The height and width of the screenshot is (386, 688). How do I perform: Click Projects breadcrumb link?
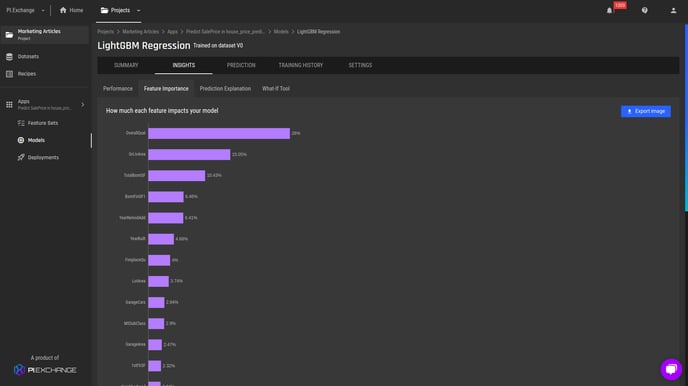105,32
